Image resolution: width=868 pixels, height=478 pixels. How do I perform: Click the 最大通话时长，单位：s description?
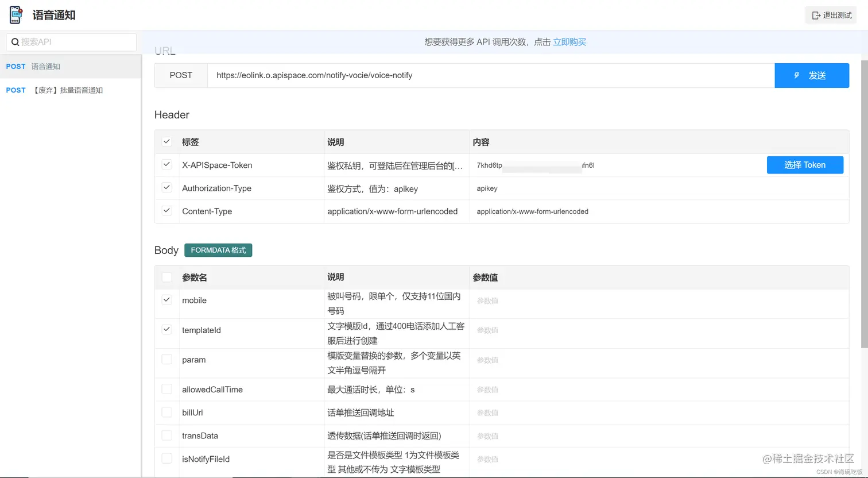[x=371, y=390]
